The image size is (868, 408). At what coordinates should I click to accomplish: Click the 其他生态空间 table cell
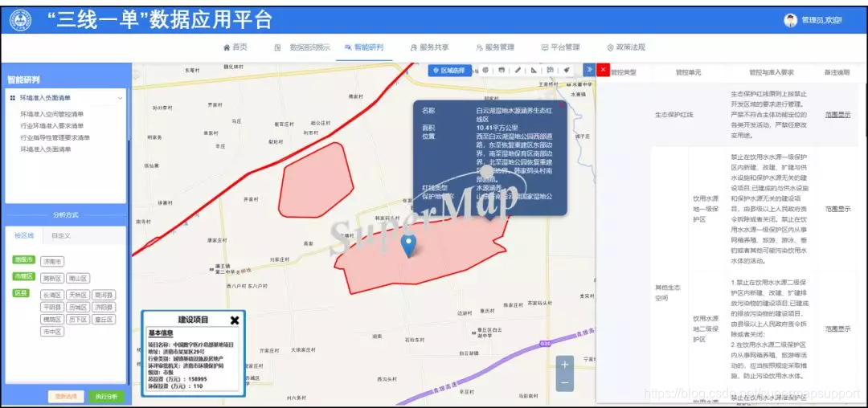[668, 293]
